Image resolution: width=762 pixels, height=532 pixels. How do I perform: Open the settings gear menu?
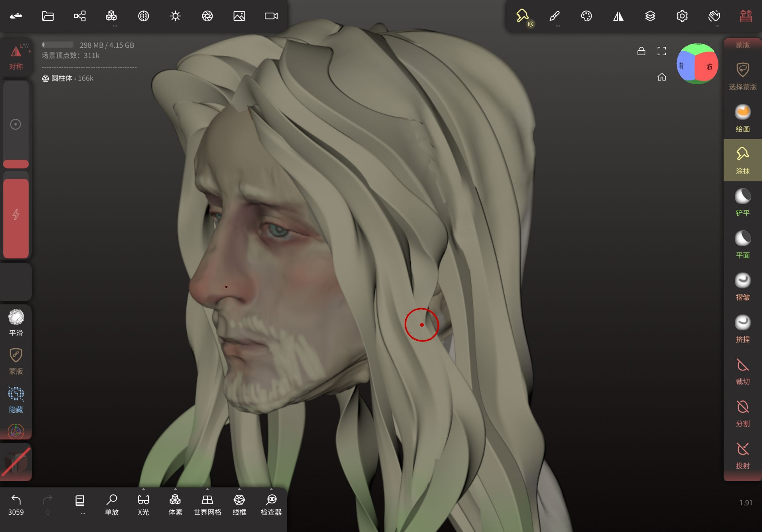tap(682, 16)
